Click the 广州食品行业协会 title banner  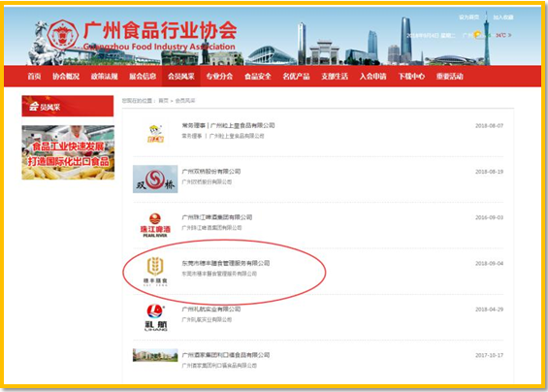coord(160,30)
